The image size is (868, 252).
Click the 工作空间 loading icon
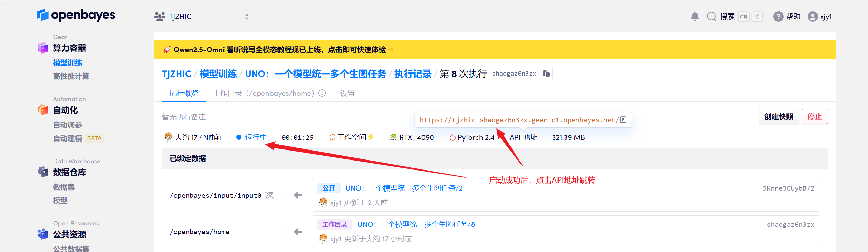[x=332, y=137]
